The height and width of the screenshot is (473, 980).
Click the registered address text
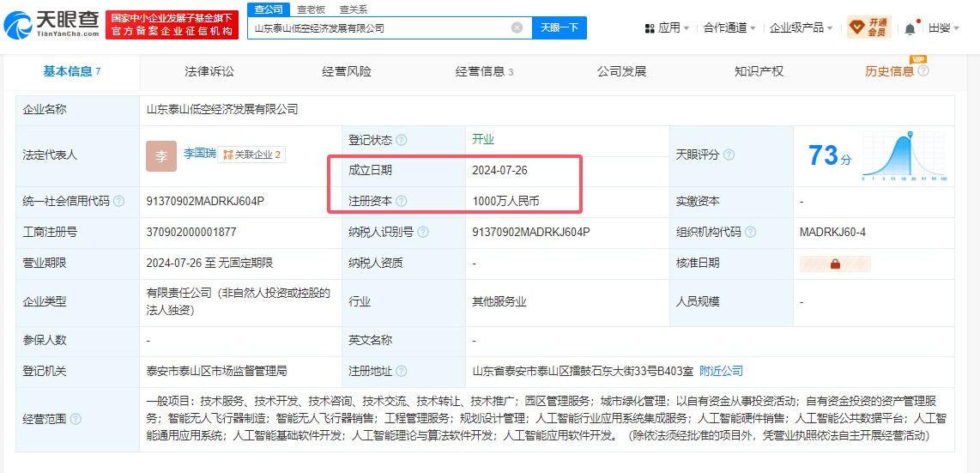click(584, 371)
